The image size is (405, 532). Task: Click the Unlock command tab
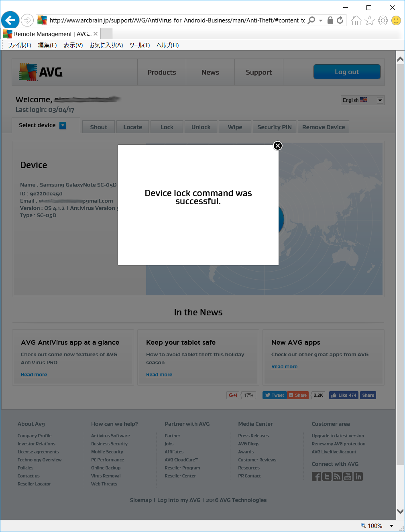click(x=201, y=127)
